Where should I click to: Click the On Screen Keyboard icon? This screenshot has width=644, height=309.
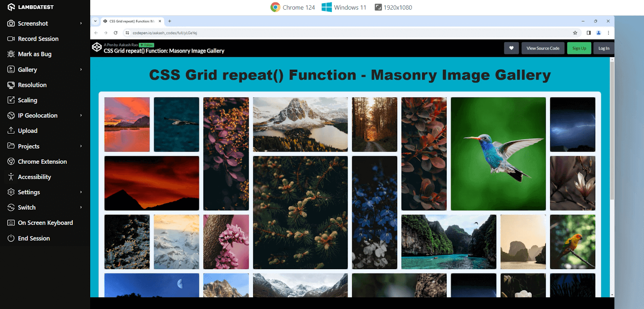click(x=11, y=222)
